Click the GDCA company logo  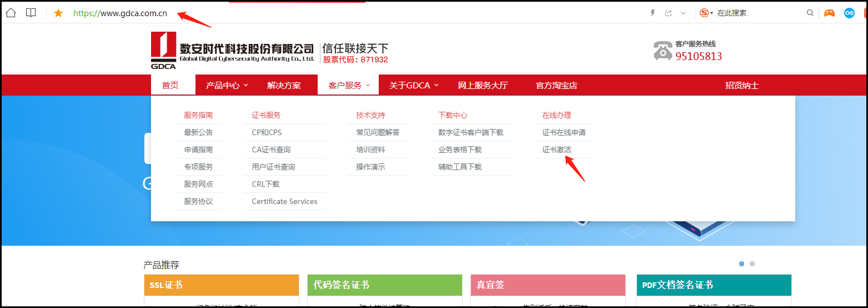(x=163, y=51)
